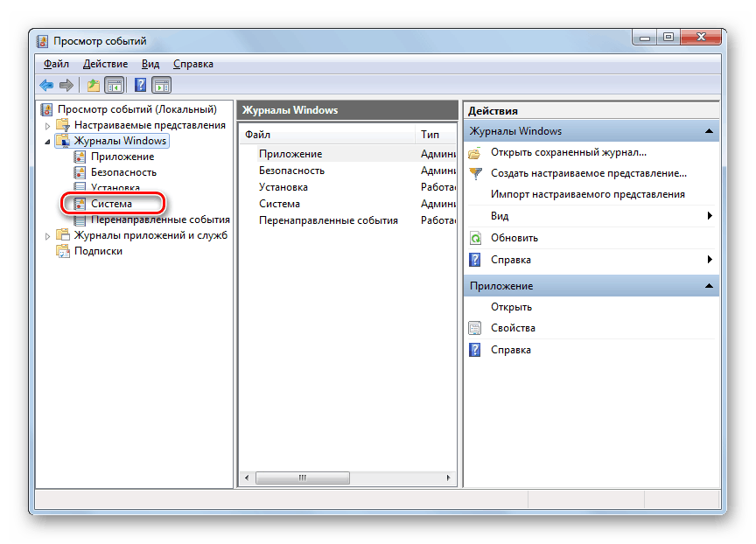Click the Журналы приложений и служб folder icon

(63, 235)
